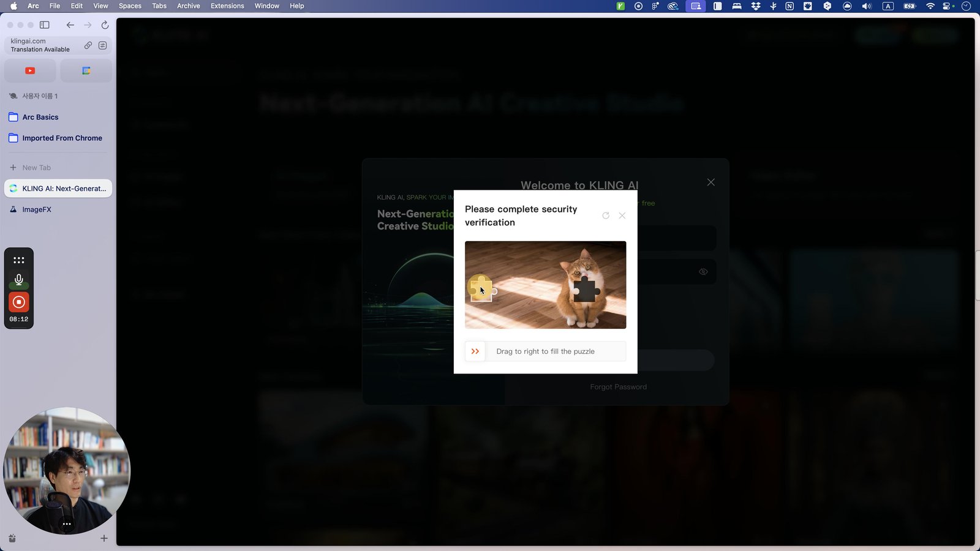Click the yellow puzzle piece
Image resolution: width=980 pixels, height=551 pixels.
tap(481, 288)
